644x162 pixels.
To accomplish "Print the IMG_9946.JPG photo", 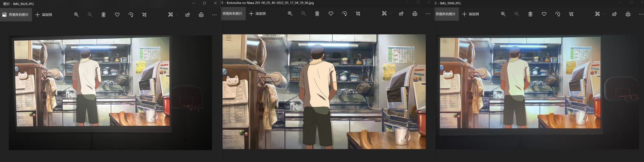I will point(628,14).
